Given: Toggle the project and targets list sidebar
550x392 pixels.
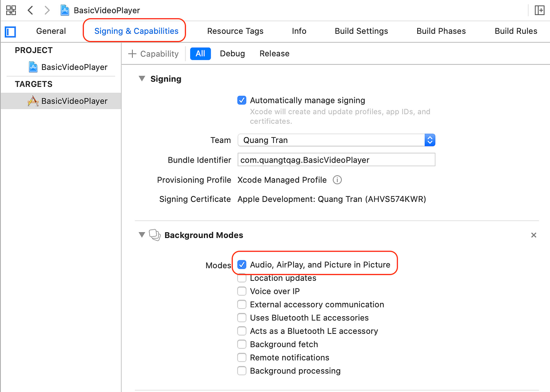Looking at the screenshot, I should pyautogui.click(x=10, y=31).
